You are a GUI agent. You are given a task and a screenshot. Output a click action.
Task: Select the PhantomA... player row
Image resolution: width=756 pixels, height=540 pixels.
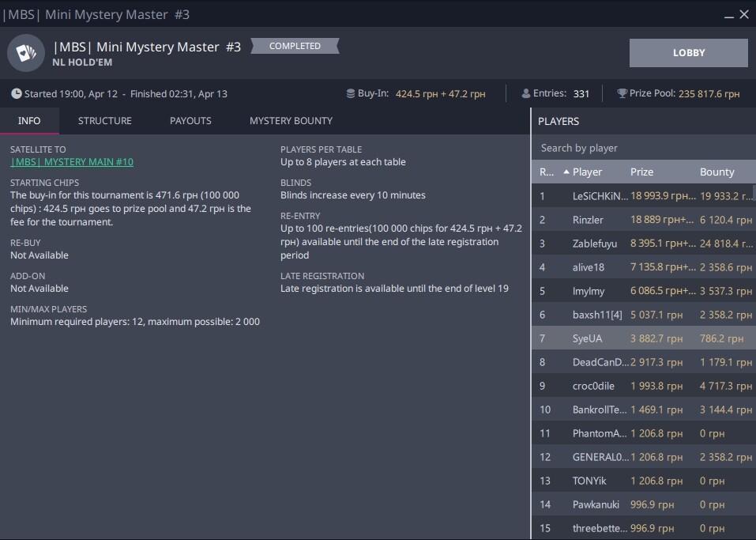click(x=644, y=433)
